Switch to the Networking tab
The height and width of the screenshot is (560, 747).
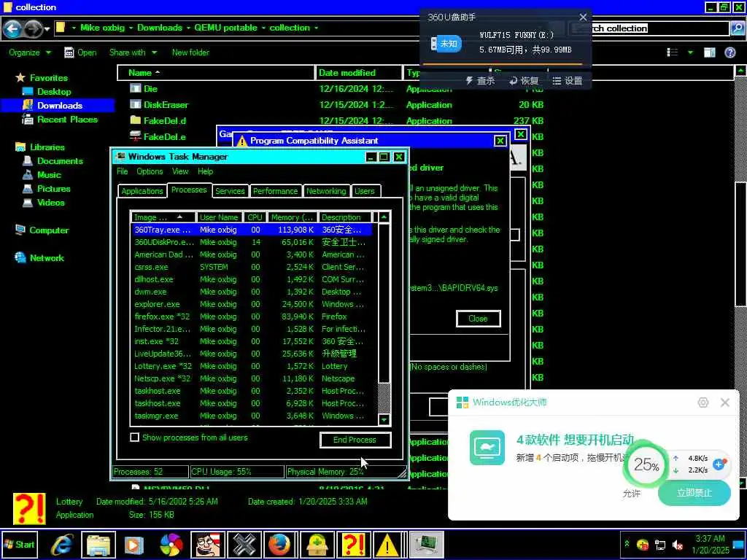326,191
